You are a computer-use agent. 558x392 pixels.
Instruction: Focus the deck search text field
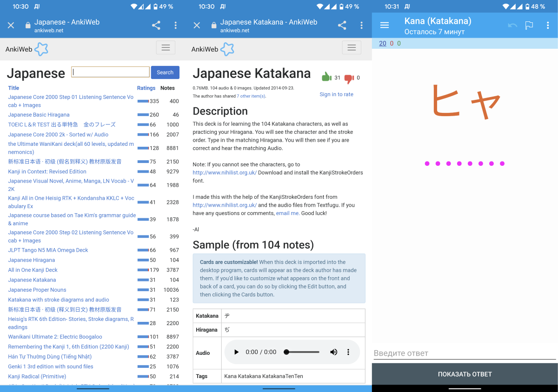point(110,72)
